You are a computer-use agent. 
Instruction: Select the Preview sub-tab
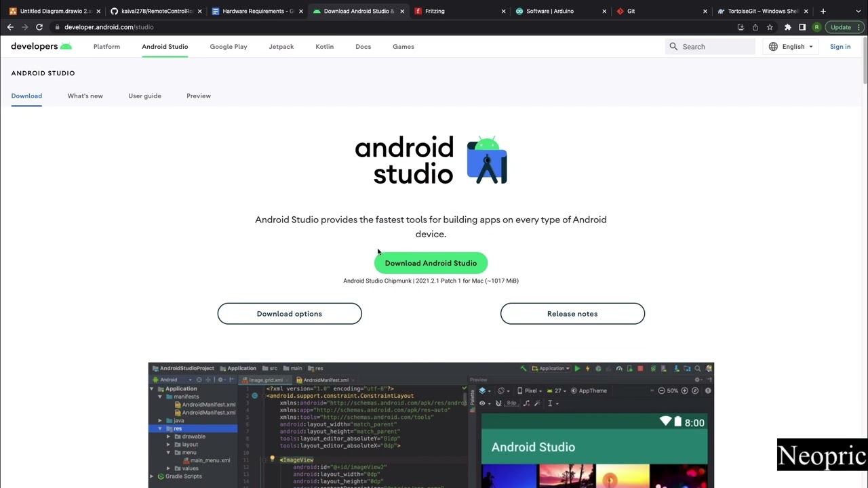pyautogui.click(x=199, y=96)
